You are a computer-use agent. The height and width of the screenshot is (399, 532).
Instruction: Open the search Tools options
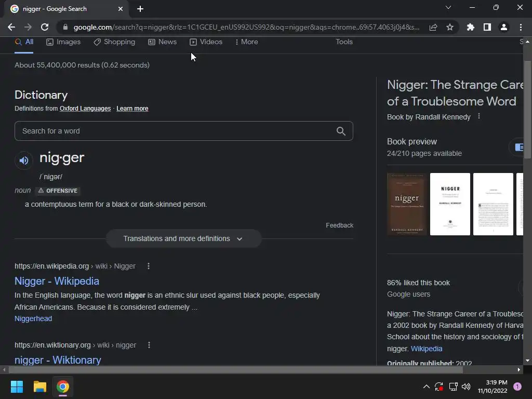[344, 42]
